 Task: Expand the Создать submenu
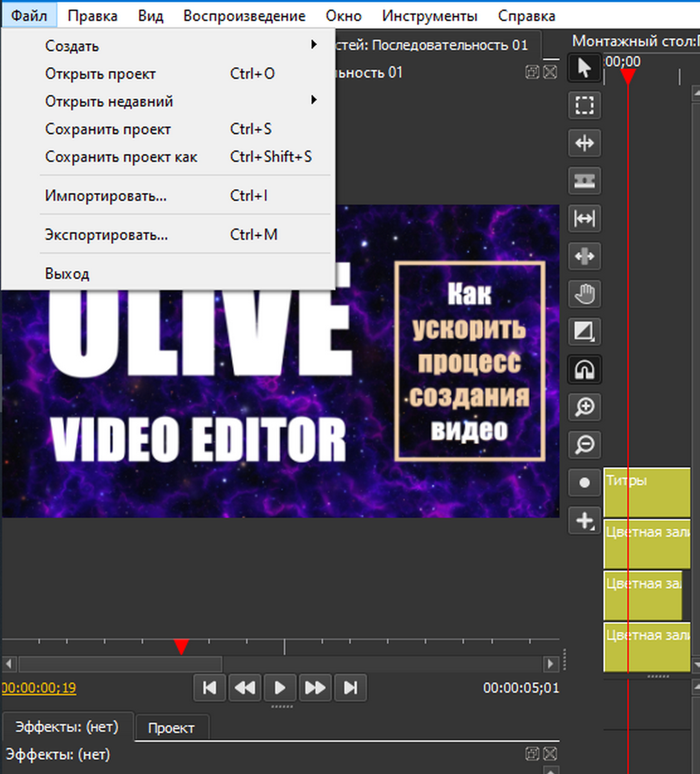pos(168,46)
